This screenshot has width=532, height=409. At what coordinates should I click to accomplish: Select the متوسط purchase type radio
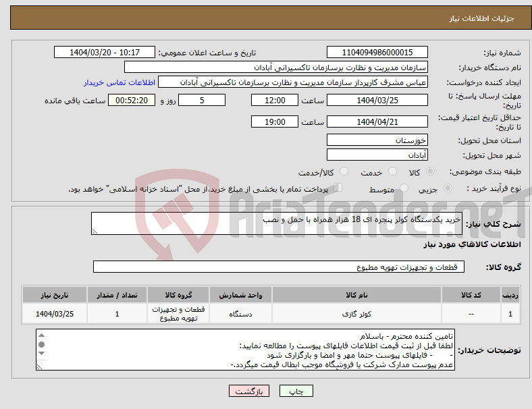click(404, 188)
